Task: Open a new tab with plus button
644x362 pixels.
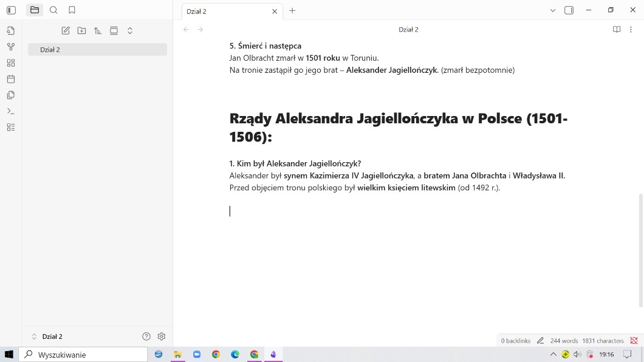Action: 292,10
